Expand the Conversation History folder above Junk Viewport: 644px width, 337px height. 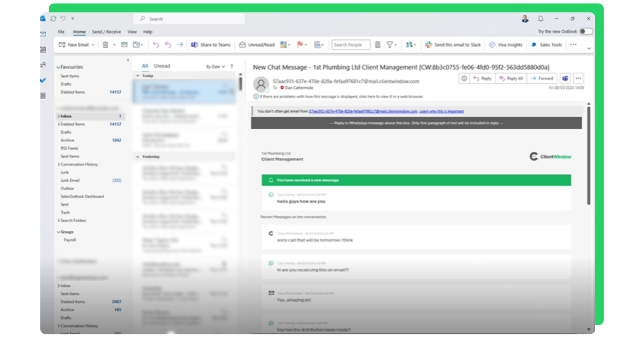[x=58, y=164]
